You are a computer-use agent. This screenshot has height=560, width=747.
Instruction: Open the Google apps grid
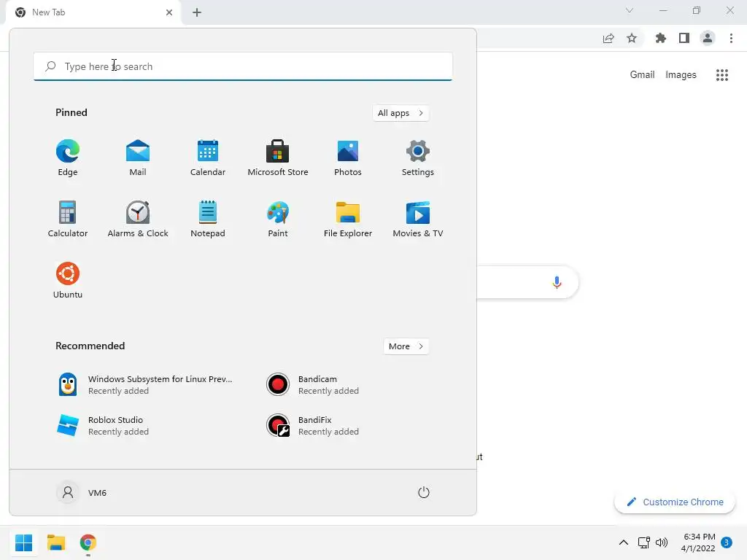722,75
